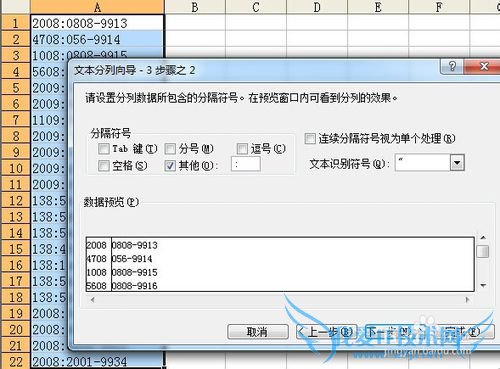Viewport: 500px width, 369px height.
Task: Finish the wizard with 完成 button
Action: pyautogui.click(x=464, y=332)
